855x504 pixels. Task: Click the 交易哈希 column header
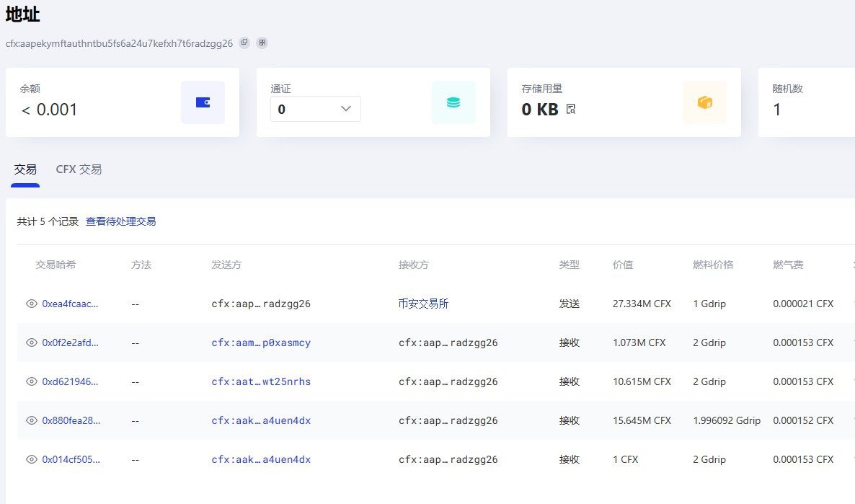click(56, 265)
